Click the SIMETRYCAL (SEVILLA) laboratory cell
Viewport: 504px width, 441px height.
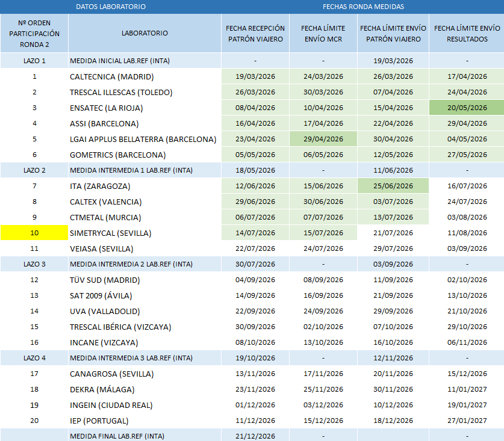click(x=145, y=233)
